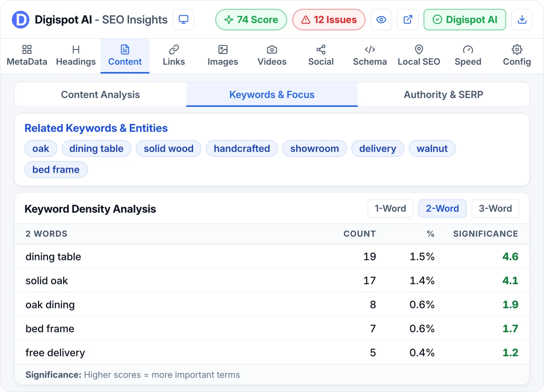
Task: Click the monitor display icon button
Action: pos(183,20)
